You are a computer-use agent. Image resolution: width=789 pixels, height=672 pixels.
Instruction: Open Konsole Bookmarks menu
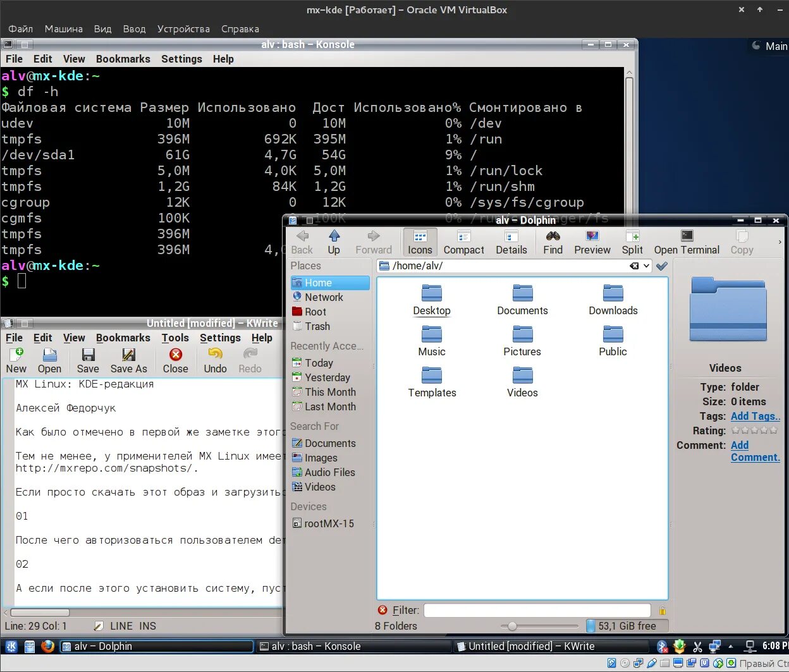[x=123, y=59]
